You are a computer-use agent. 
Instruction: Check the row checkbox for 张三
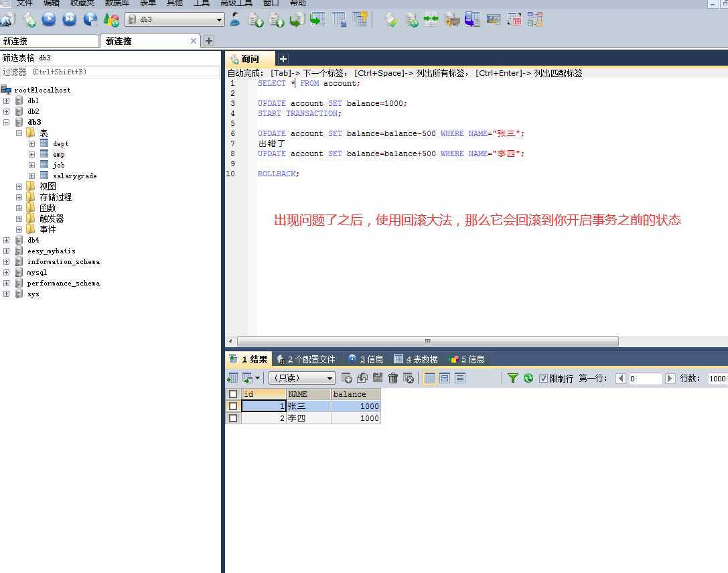tap(233, 406)
